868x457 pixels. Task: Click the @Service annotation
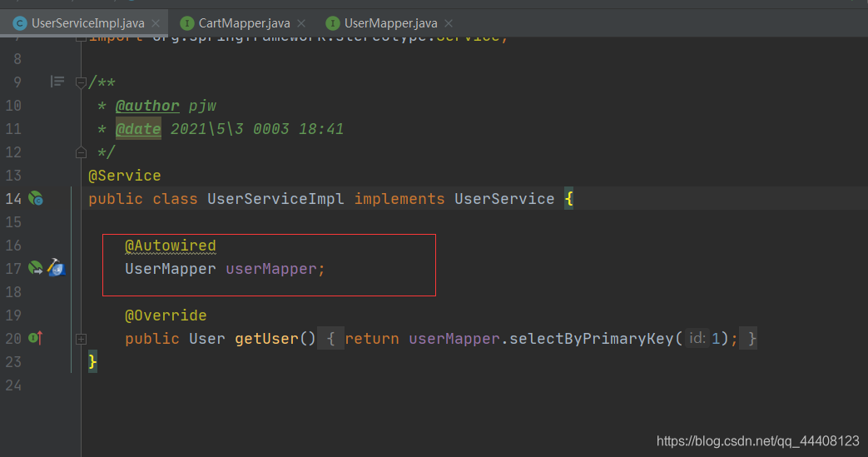(125, 176)
